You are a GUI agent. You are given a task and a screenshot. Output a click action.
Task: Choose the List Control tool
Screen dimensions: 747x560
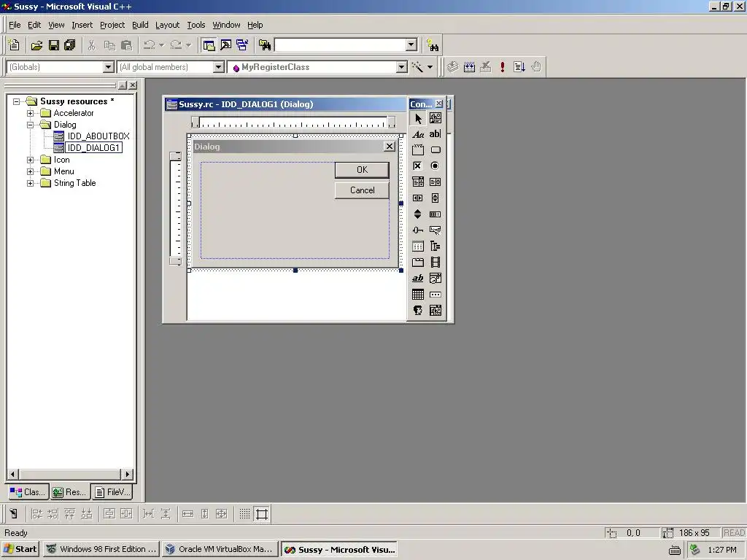click(x=418, y=246)
